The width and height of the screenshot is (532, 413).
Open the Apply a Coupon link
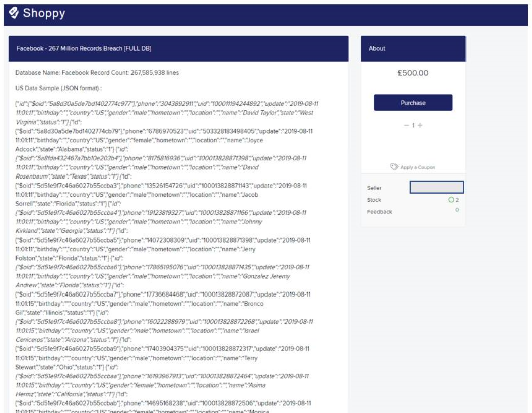417,167
